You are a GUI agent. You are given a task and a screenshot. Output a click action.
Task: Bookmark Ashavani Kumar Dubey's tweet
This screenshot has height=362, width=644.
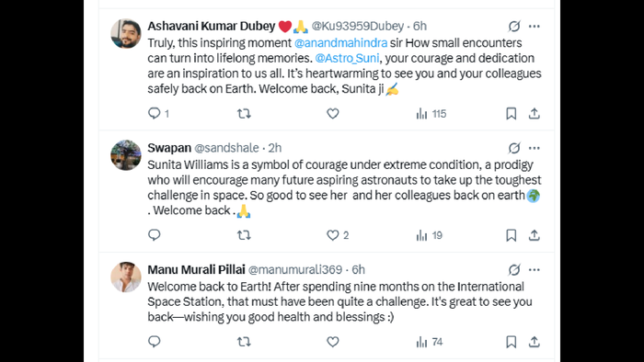511,114
